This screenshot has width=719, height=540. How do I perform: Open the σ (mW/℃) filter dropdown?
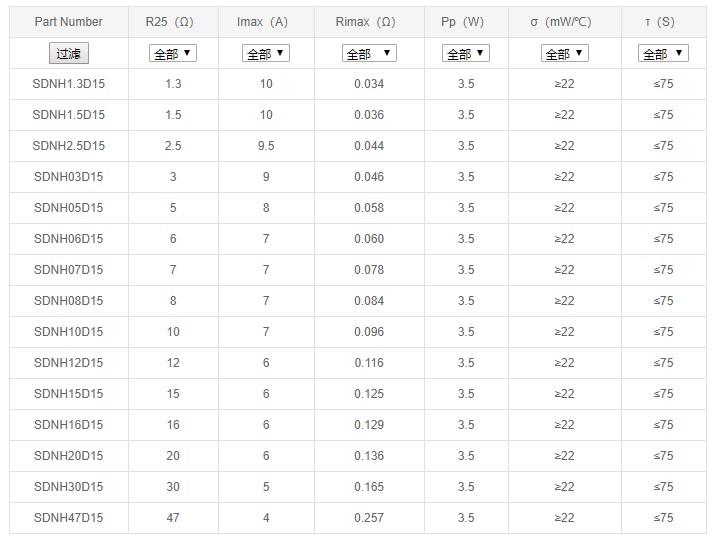tap(564, 54)
